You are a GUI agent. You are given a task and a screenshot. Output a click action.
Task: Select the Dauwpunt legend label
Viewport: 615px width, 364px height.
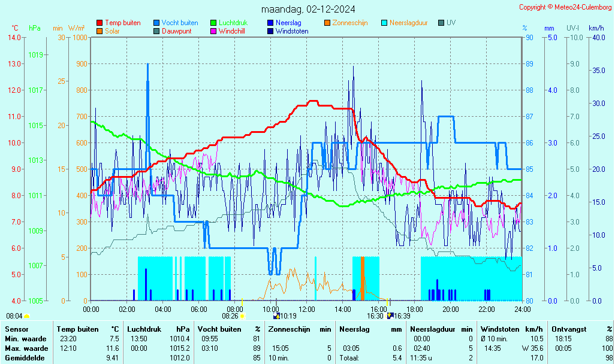177,31
